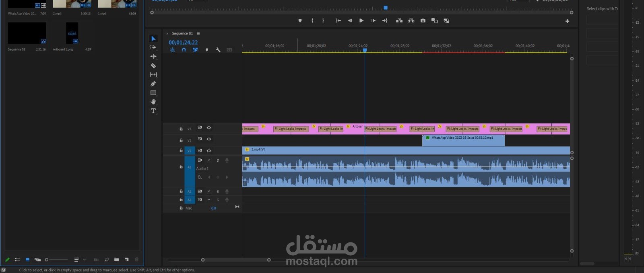Toggle V3 track output eye
Viewport: 644px width, 273px height.
(209, 127)
